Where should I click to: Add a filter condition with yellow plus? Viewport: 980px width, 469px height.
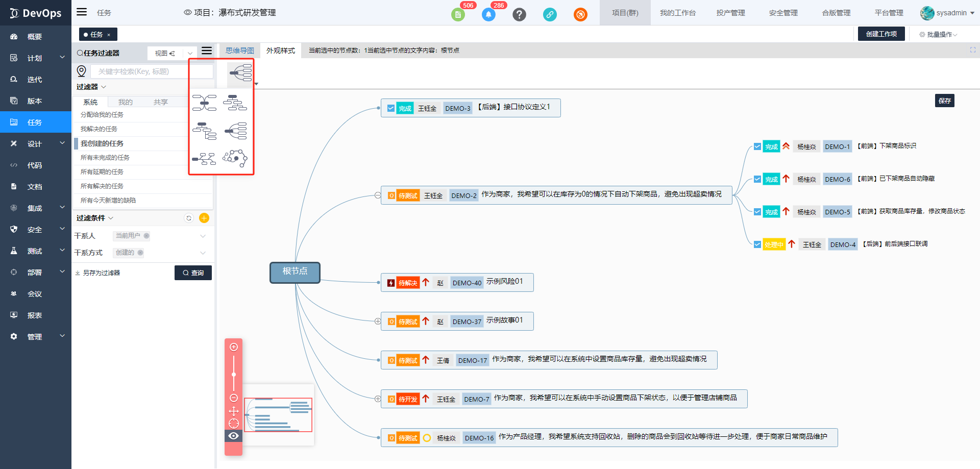(x=204, y=218)
